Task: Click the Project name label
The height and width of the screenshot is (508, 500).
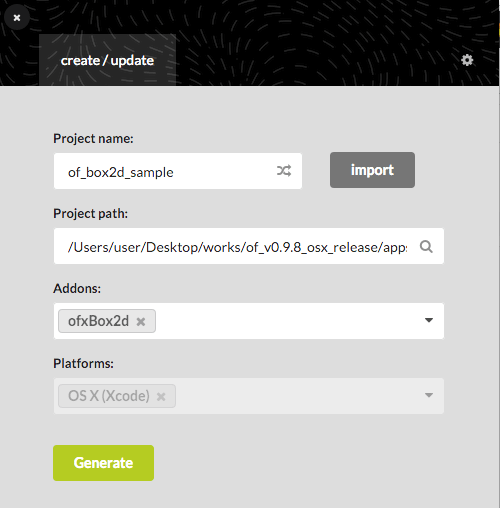Action: (93, 139)
